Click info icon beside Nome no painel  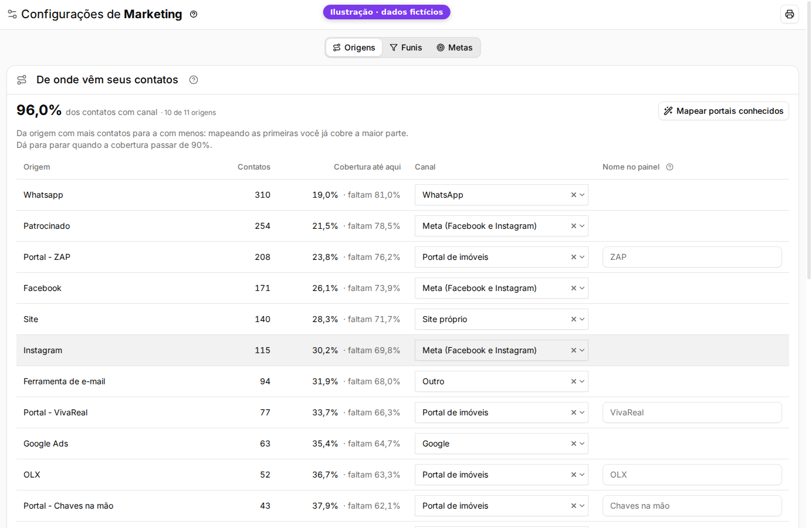(670, 167)
